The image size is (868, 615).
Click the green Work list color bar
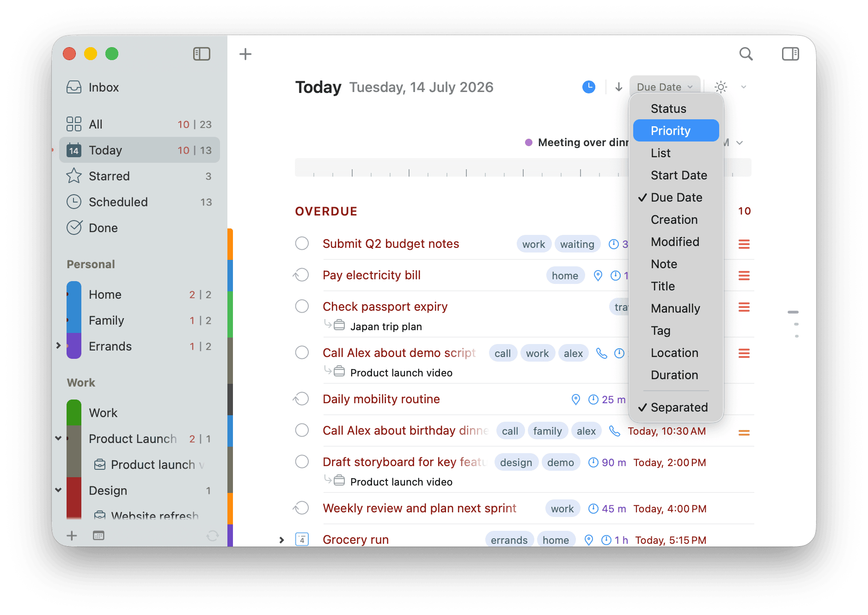coord(74,412)
